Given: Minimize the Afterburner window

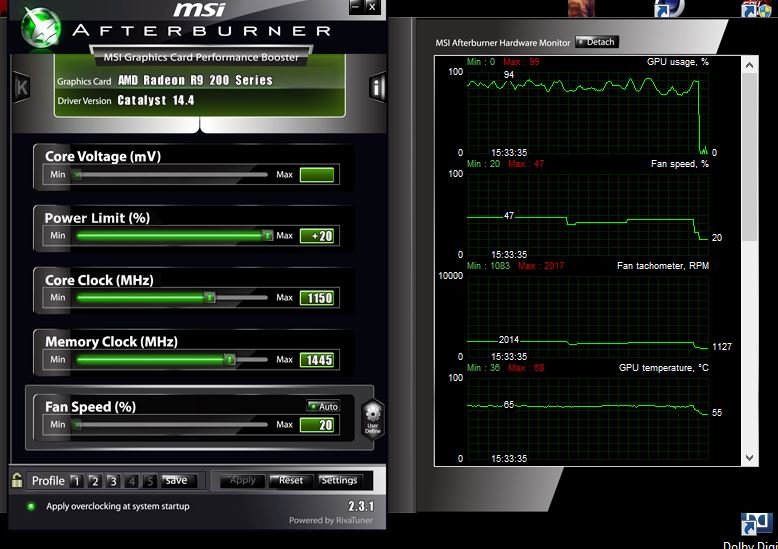Looking at the screenshot, I should point(356,7).
